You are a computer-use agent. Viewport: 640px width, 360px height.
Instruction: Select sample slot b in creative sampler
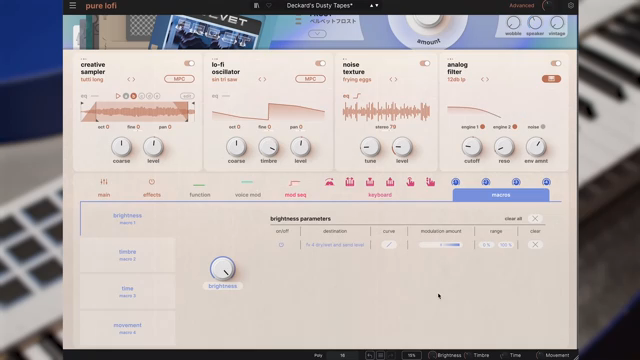[133, 96]
